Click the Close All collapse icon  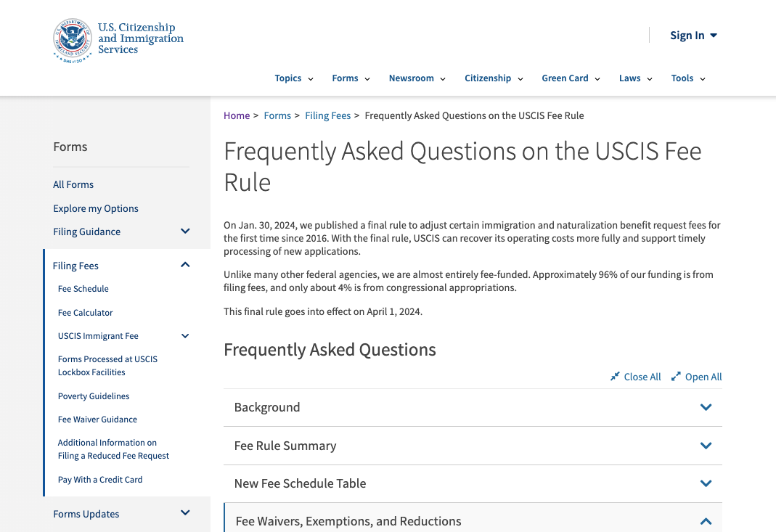[x=615, y=377]
